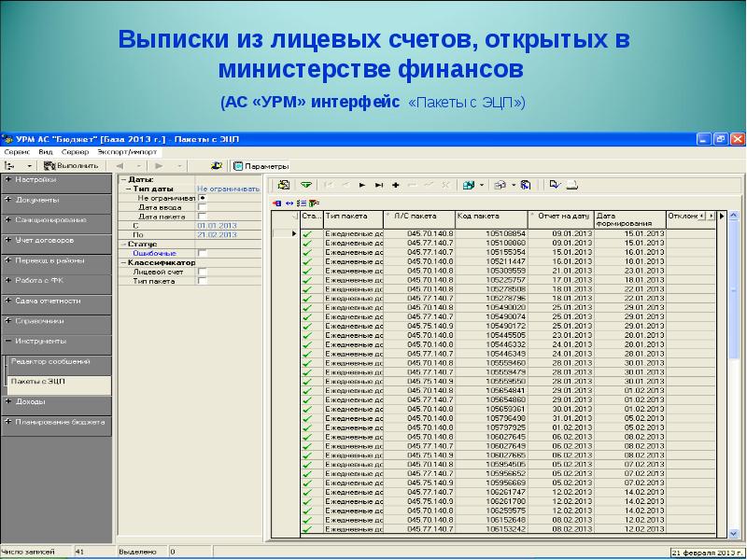Image resolution: width=747 pixels, height=560 pixels.
Task: Tick the Лицевой счет classifier checkbox
Action: click(x=203, y=272)
